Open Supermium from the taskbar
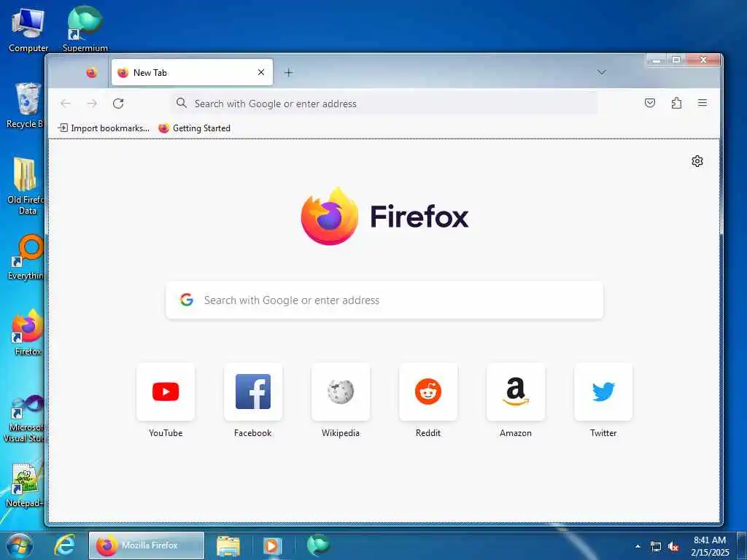The height and width of the screenshot is (560, 747). (x=318, y=545)
